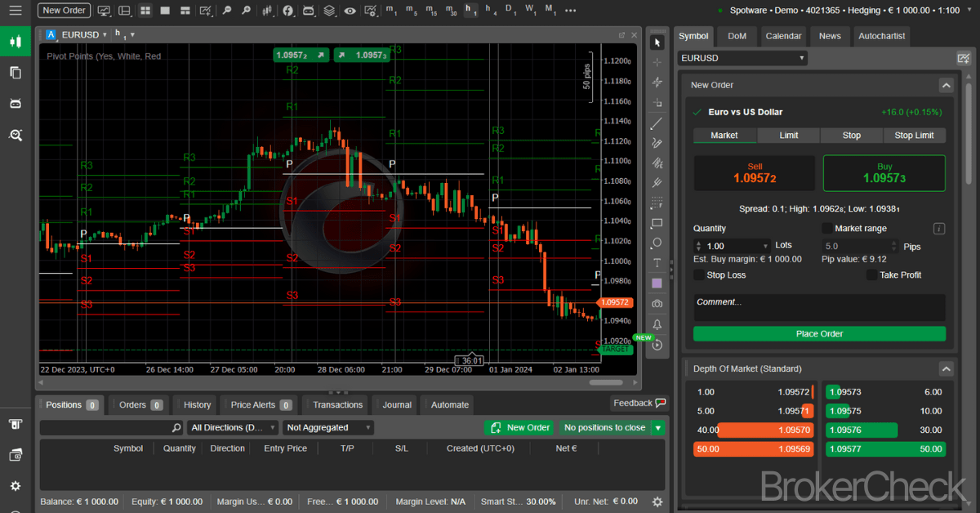Click the green New Order button in the positions panel
The image size is (980, 513).
tap(519, 428)
